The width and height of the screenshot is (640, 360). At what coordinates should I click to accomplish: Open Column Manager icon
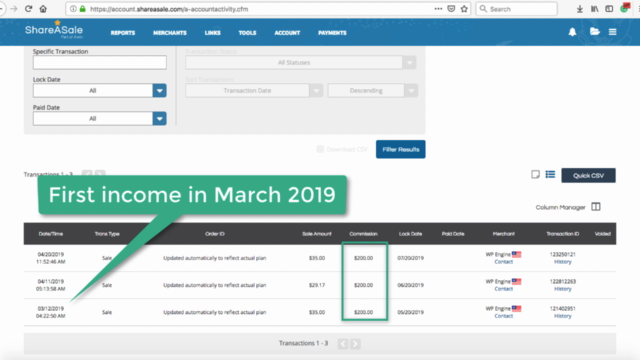click(x=596, y=207)
